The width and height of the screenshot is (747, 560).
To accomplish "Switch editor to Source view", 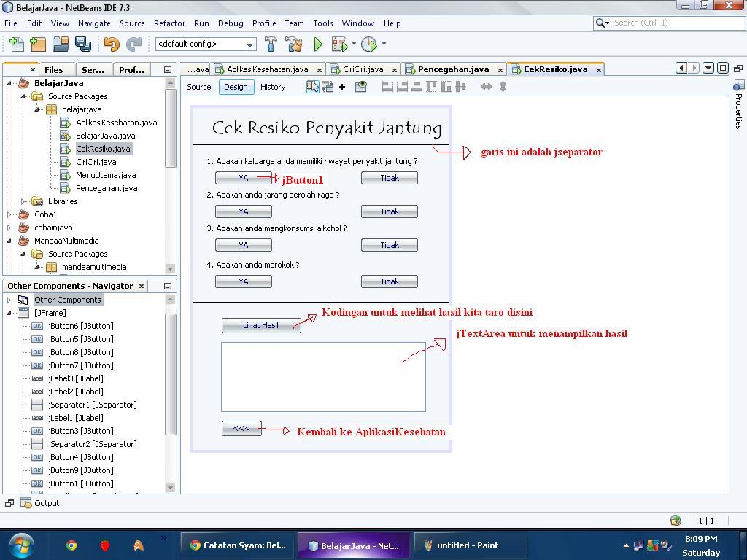I will tap(198, 87).
